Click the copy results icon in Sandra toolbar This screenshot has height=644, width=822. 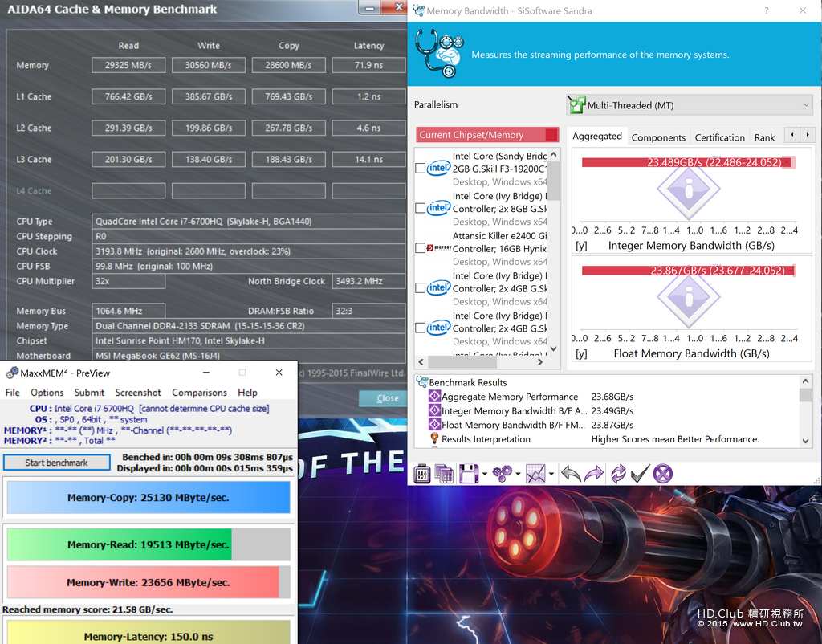coord(444,474)
